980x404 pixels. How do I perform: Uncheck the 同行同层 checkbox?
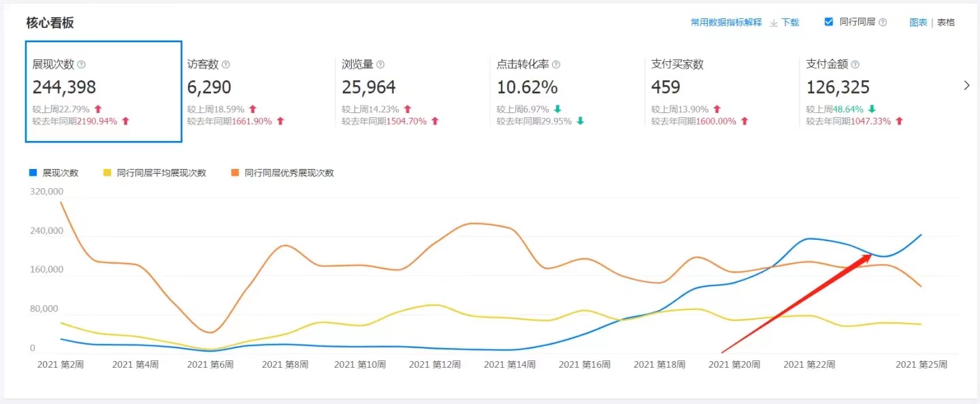(x=828, y=22)
